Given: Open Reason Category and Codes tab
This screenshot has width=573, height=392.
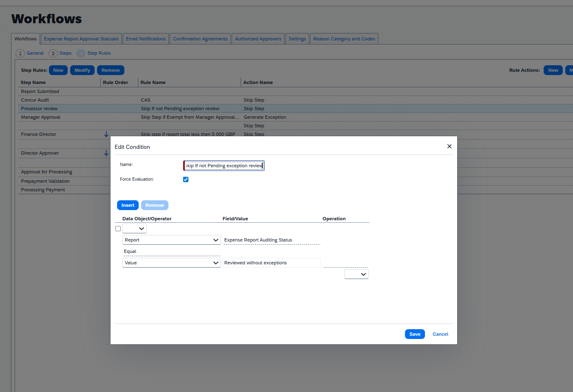Looking at the screenshot, I should point(344,39).
